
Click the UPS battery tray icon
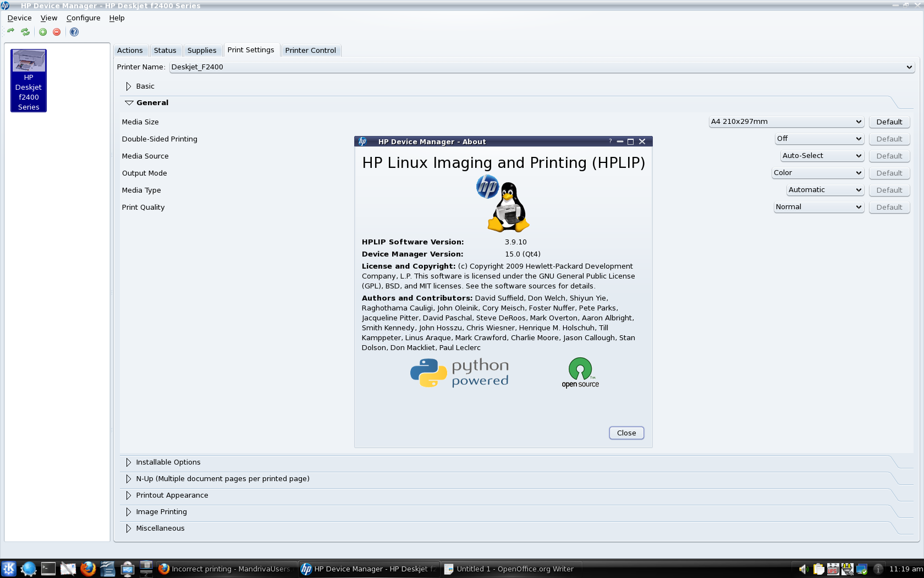point(833,569)
